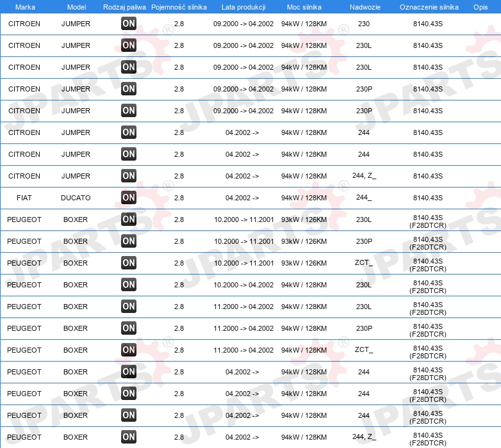
Task: Click the ON icon in Boxer ZCT_ 11.2000 -> 04.2002 row
Action: coord(129,350)
